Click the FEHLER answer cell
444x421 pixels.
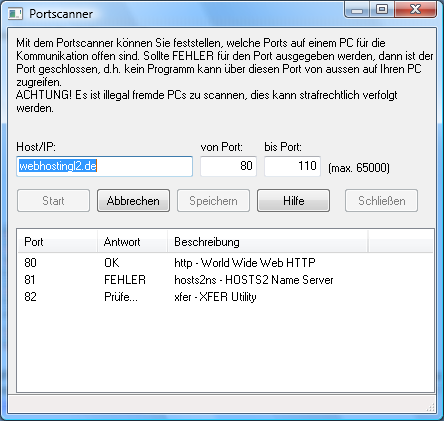click(x=125, y=280)
